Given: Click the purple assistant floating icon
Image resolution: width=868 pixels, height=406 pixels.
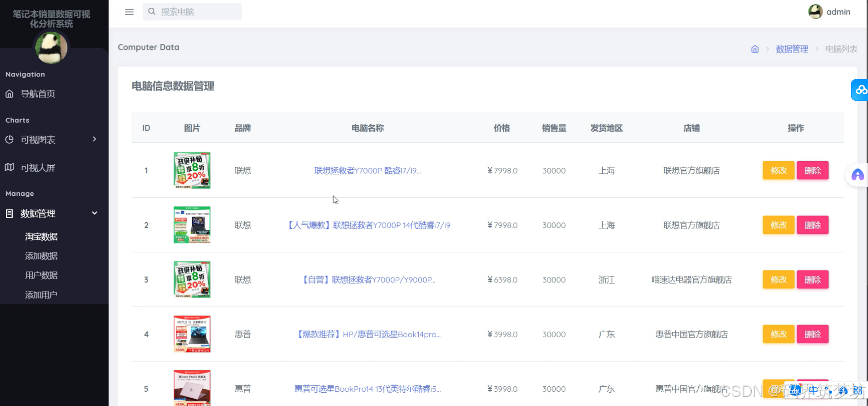Looking at the screenshot, I should click(x=857, y=175).
